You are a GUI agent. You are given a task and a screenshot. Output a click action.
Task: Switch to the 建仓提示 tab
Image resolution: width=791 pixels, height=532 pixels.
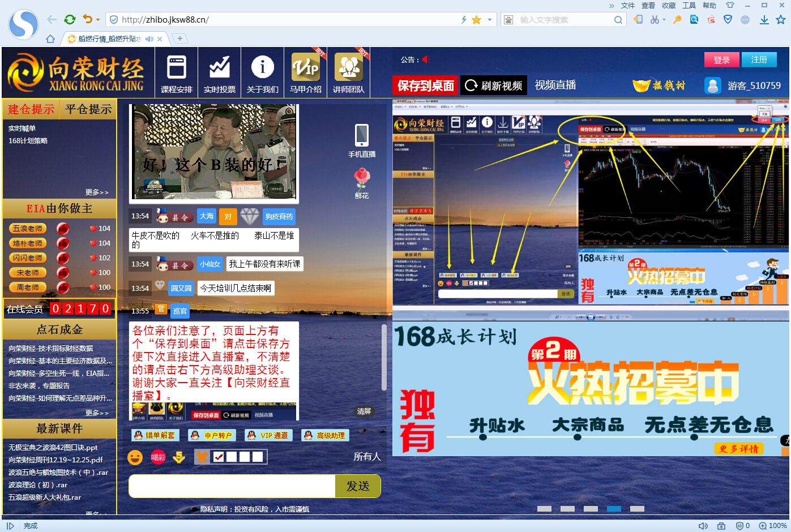pos(31,109)
